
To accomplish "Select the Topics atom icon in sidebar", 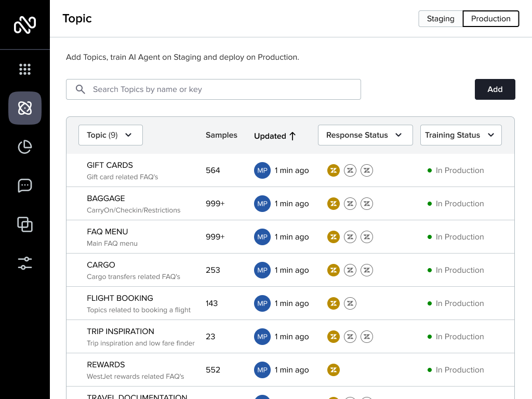I will click(x=25, y=108).
